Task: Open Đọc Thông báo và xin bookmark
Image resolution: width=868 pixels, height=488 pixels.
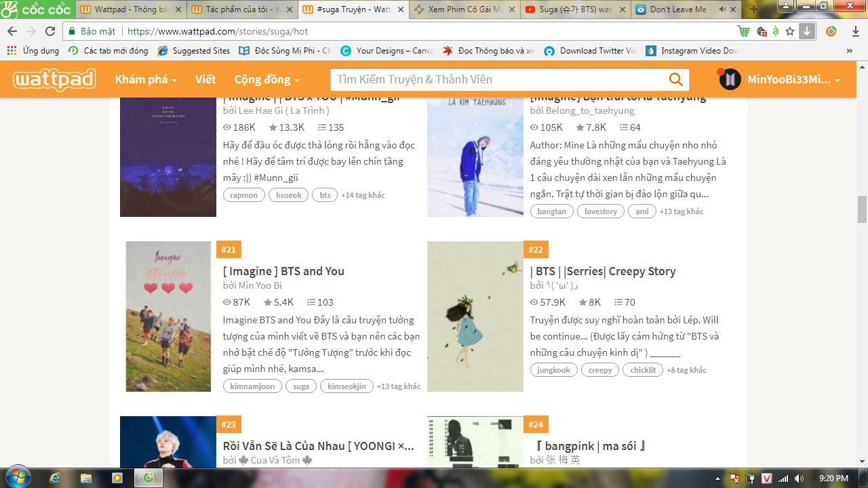Action: click(489, 51)
